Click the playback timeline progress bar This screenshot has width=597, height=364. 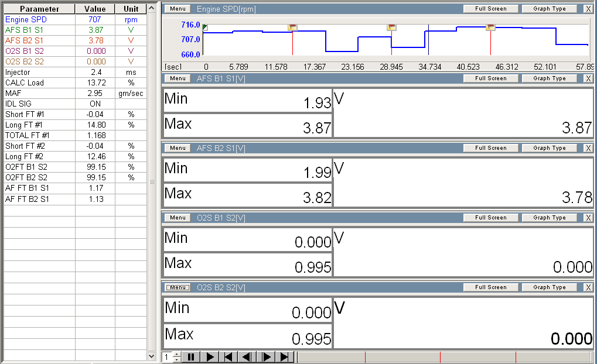pos(445,357)
